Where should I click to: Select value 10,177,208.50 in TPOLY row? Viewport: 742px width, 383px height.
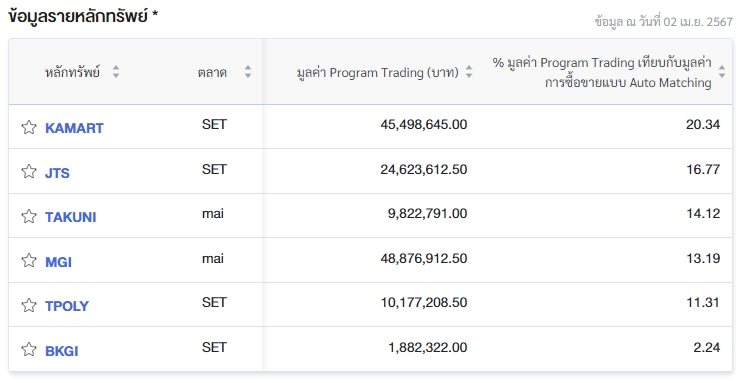[424, 303]
